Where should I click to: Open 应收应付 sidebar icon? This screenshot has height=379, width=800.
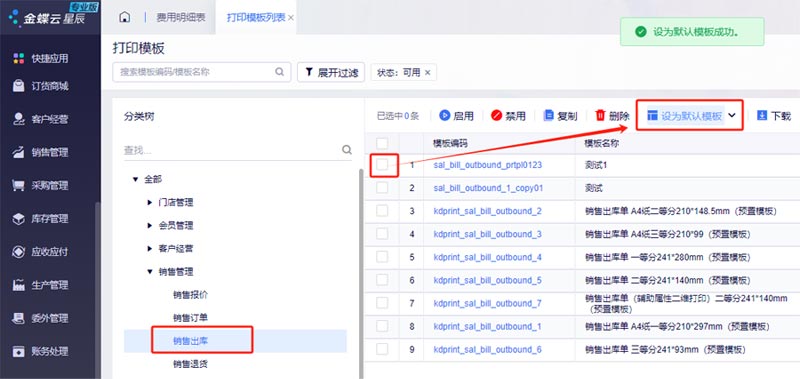point(19,251)
